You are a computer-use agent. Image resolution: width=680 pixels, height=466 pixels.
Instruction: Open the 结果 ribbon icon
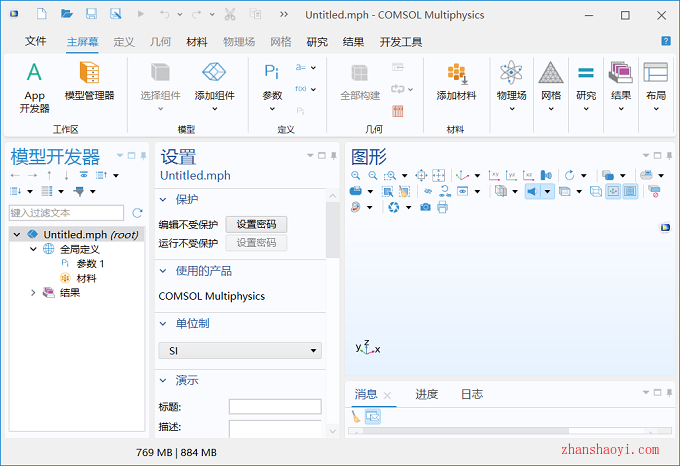621,72
